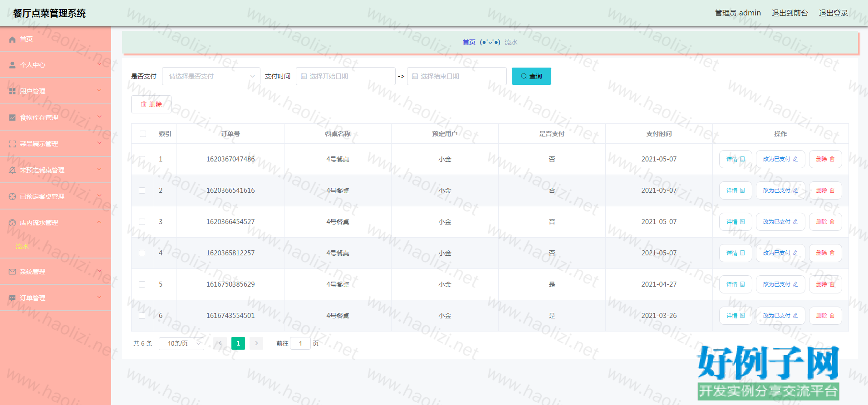Toggle the select-all checkbox in table header
868x405 pixels.
click(143, 134)
